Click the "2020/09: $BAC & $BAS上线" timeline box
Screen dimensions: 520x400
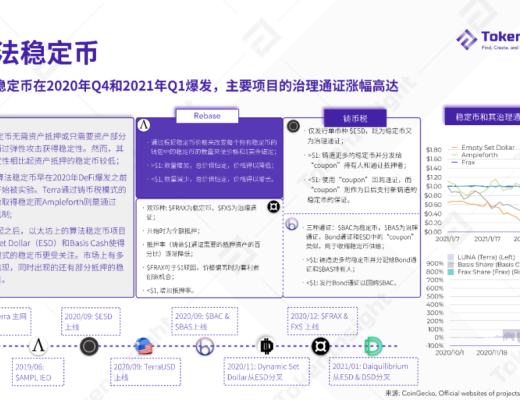(205, 321)
